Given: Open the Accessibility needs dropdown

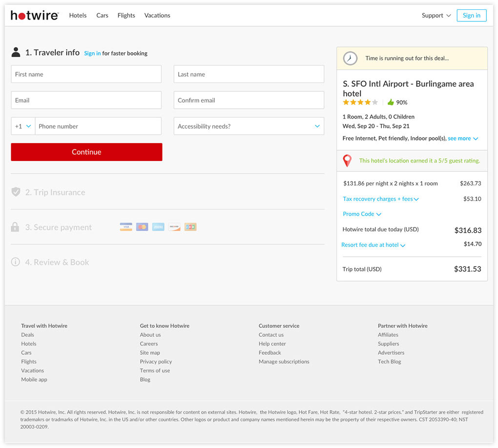Looking at the screenshot, I should pyautogui.click(x=249, y=126).
